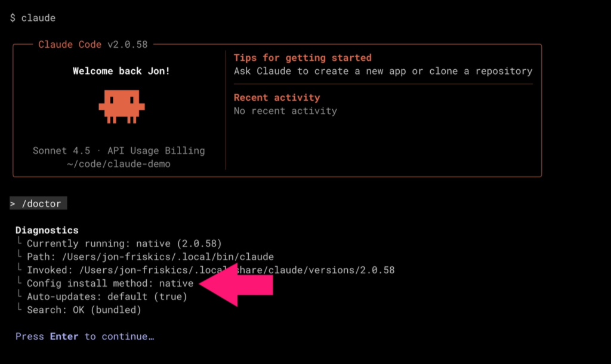
Task: Click the "Diagnostics" heading
Action: tap(47, 230)
